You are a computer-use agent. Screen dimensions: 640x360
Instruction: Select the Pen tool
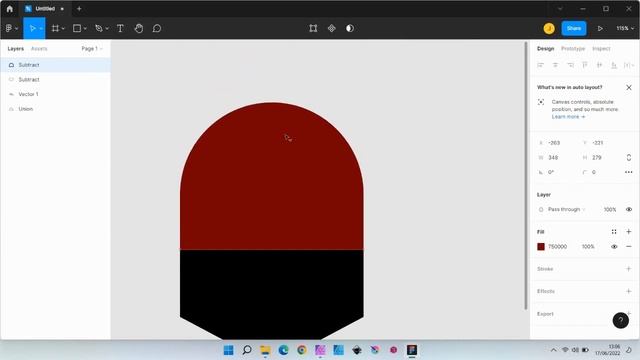click(99, 29)
